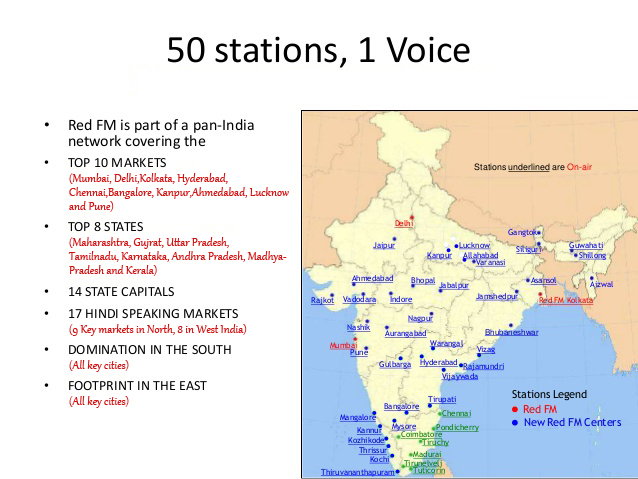This screenshot has height=479, width=638.
Task: Click the Kochi station label
Action: point(379,459)
